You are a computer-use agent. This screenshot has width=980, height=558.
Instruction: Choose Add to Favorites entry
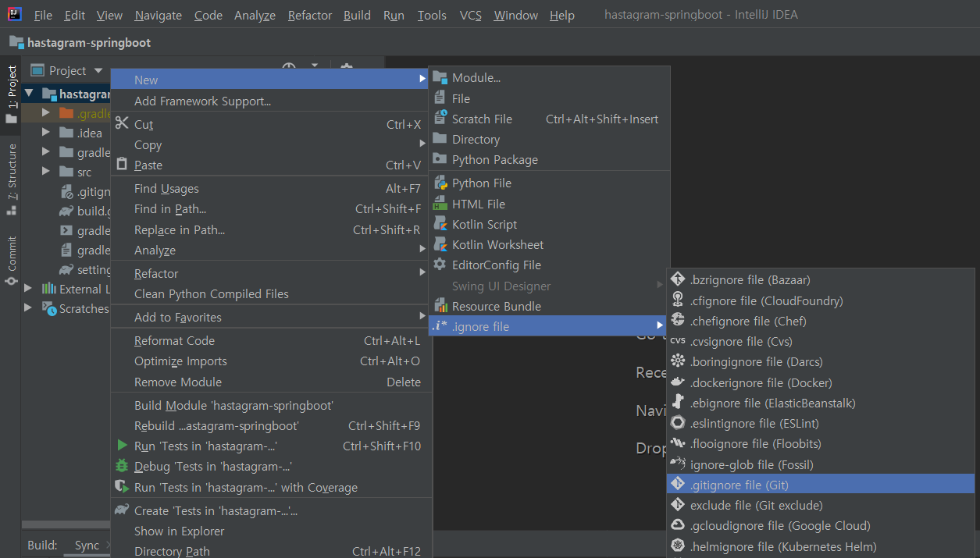(270, 317)
